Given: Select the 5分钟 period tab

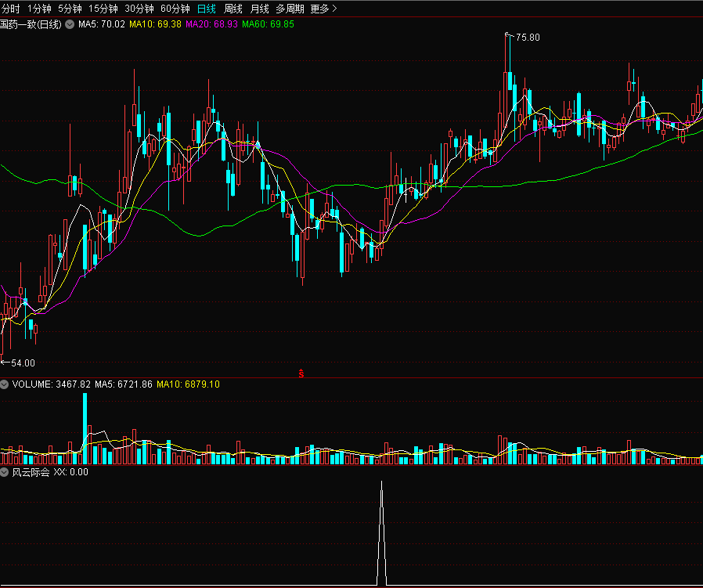Looking at the screenshot, I should tap(70, 9).
